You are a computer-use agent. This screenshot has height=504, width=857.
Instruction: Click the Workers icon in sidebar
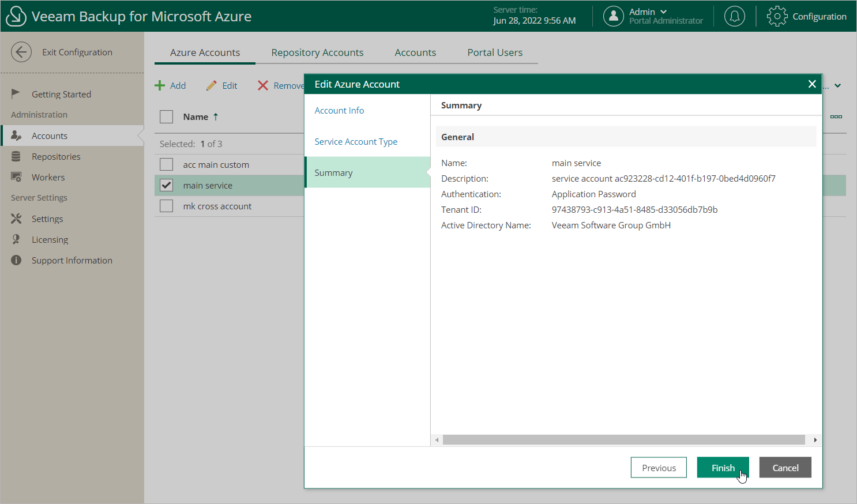(x=16, y=177)
